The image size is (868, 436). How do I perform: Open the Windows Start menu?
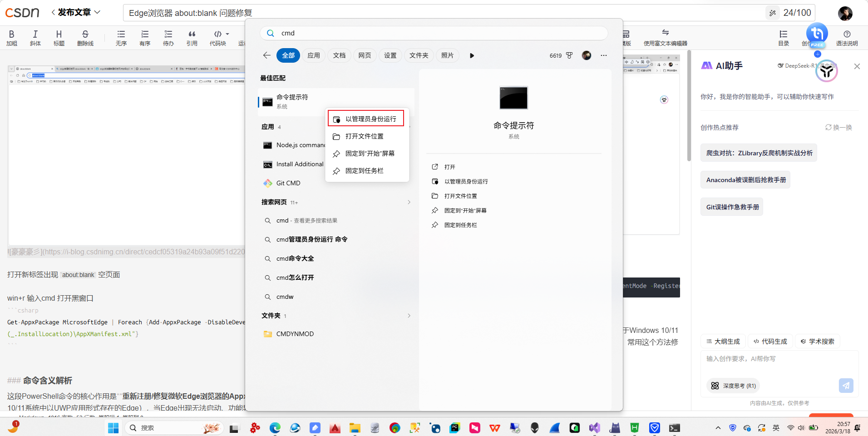pos(113,428)
